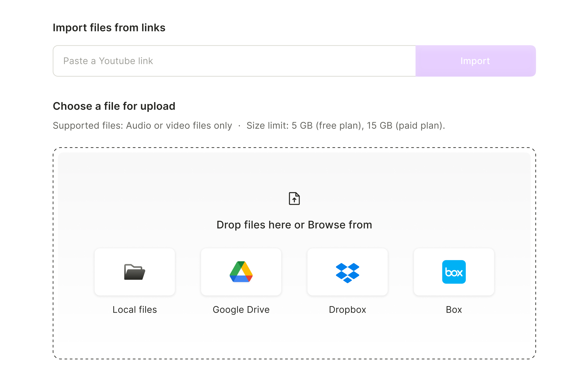Click the Supported files: Audio or video text

[142, 126]
